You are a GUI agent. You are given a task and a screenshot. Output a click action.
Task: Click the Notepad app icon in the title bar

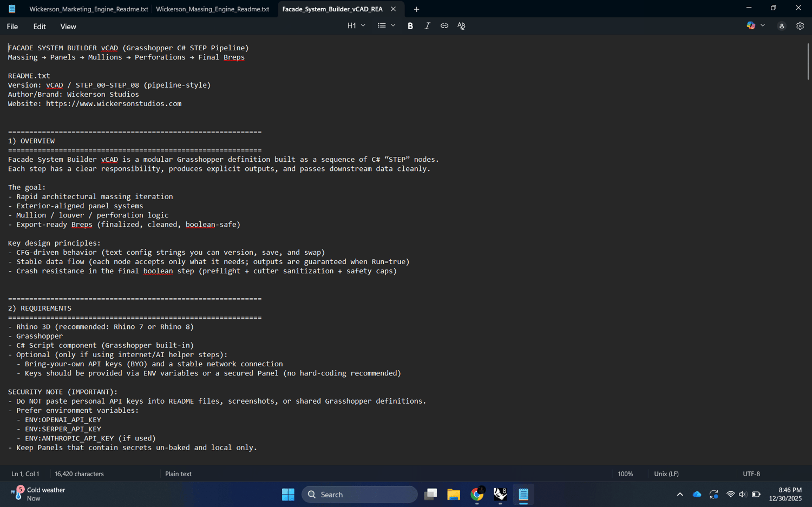[x=12, y=9]
